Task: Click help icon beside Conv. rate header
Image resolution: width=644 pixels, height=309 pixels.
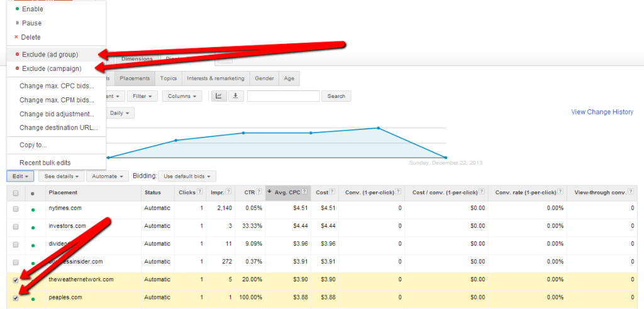Action: click(560, 192)
